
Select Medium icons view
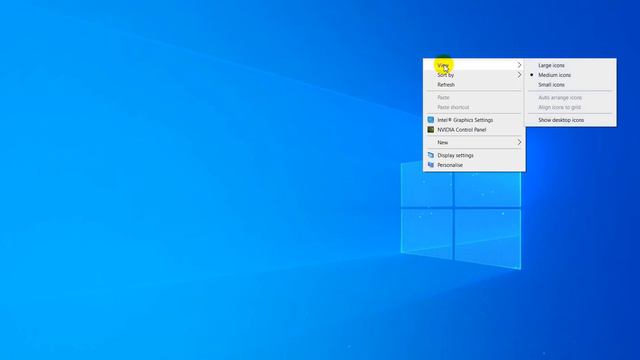tap(571, 75)
